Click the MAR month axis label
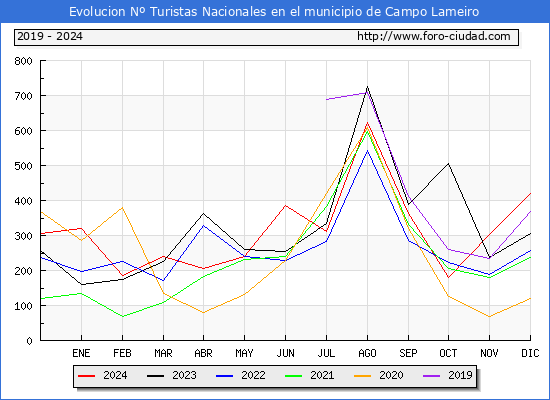Screen dimensions: 550x400 click(163, 353)
